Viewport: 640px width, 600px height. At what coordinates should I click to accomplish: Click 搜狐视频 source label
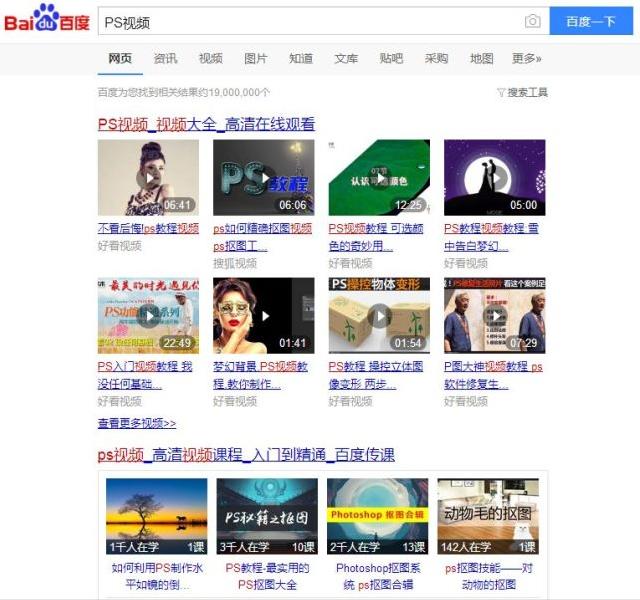235,264
